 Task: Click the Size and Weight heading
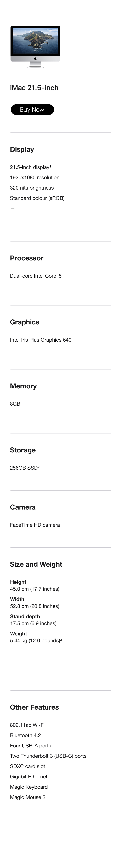pyautogui.click(x=36, y=564)
